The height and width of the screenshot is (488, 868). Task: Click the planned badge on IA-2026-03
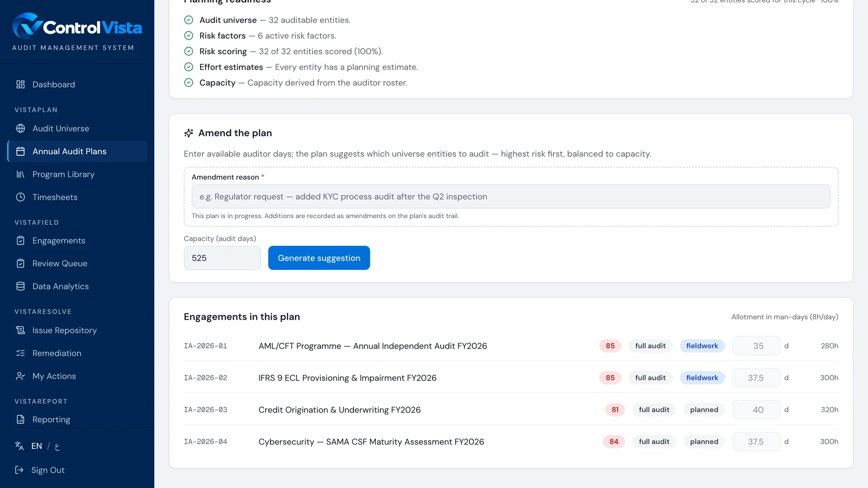[x=704, y=409]
